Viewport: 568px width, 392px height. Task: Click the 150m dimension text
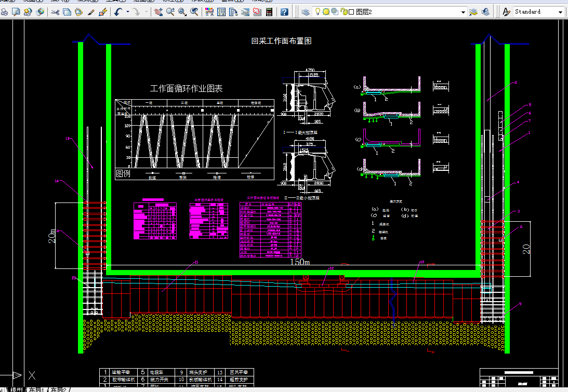(299, 262)
